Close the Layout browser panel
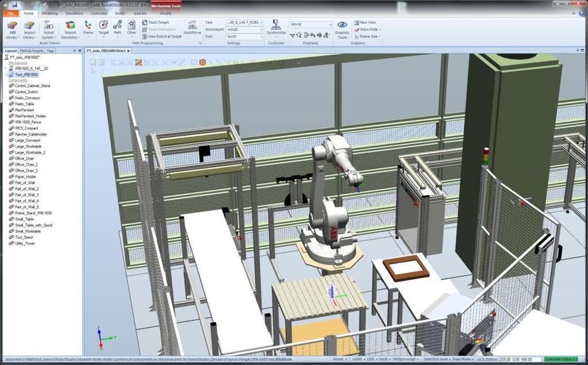 tap(79, 51)
